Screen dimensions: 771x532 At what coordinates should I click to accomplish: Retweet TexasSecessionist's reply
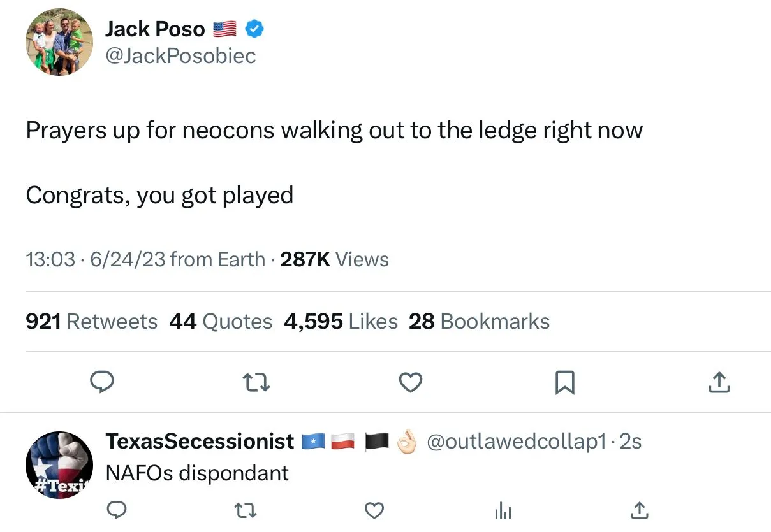point(245,510)
